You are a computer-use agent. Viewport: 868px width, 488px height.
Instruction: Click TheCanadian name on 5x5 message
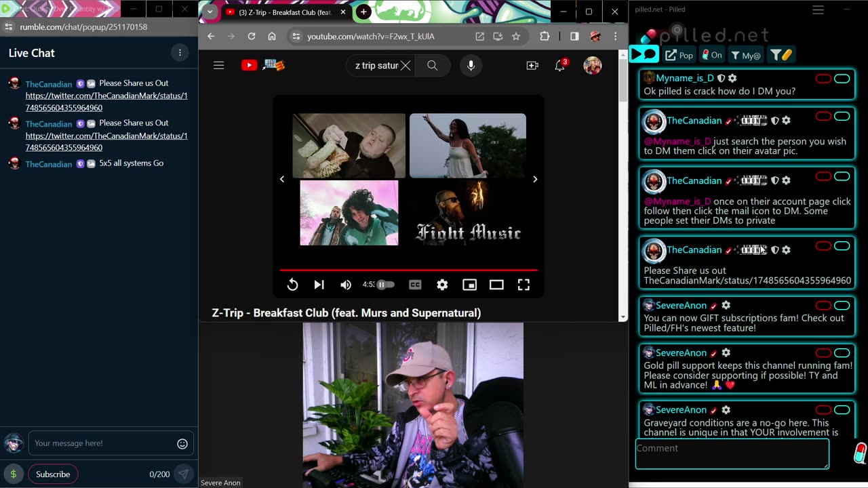[x=49, y=164]
